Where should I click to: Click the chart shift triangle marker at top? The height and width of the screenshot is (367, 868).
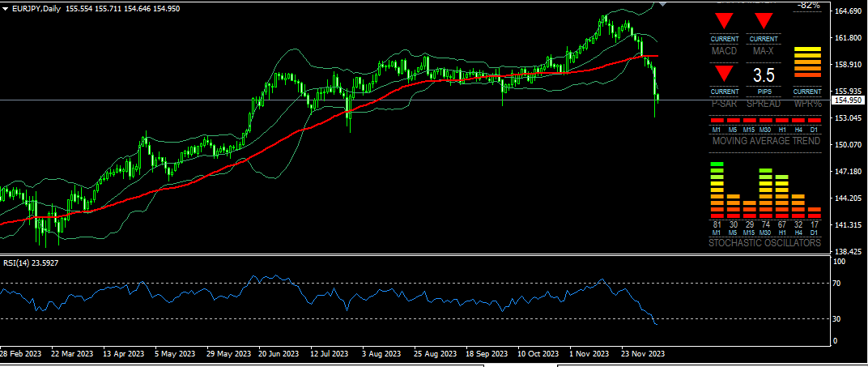point(663,4)
